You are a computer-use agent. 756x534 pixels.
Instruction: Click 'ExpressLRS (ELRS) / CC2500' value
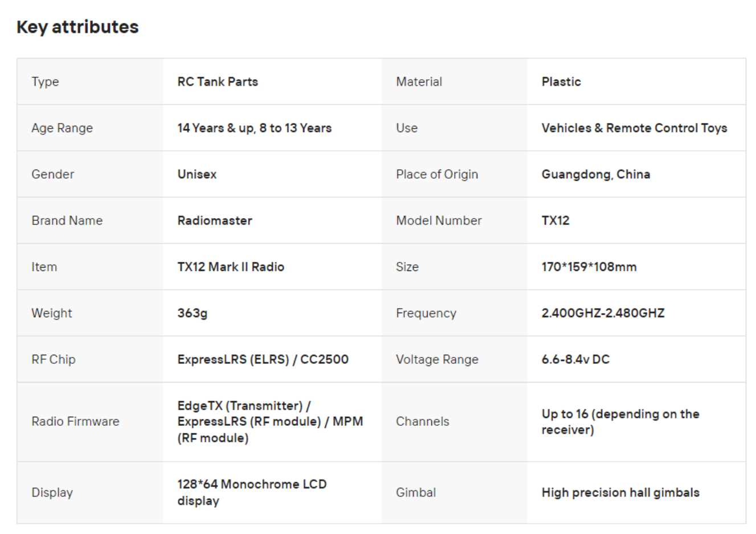(263, 359)
